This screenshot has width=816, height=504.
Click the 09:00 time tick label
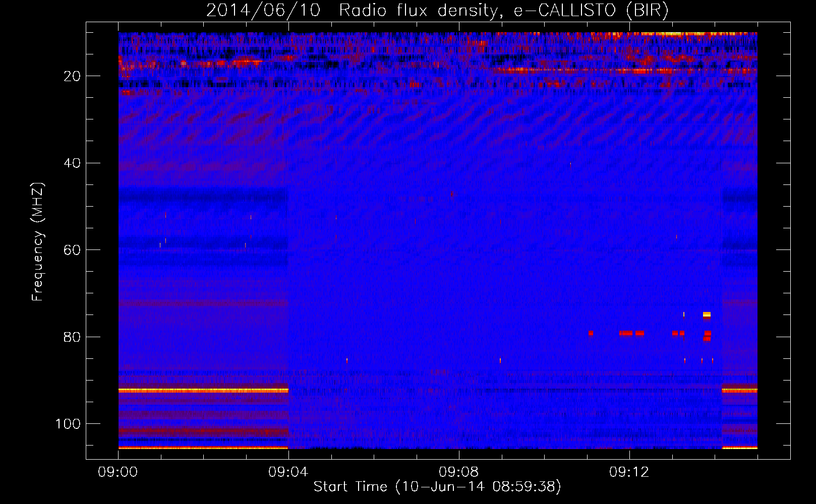click(118, 472)
